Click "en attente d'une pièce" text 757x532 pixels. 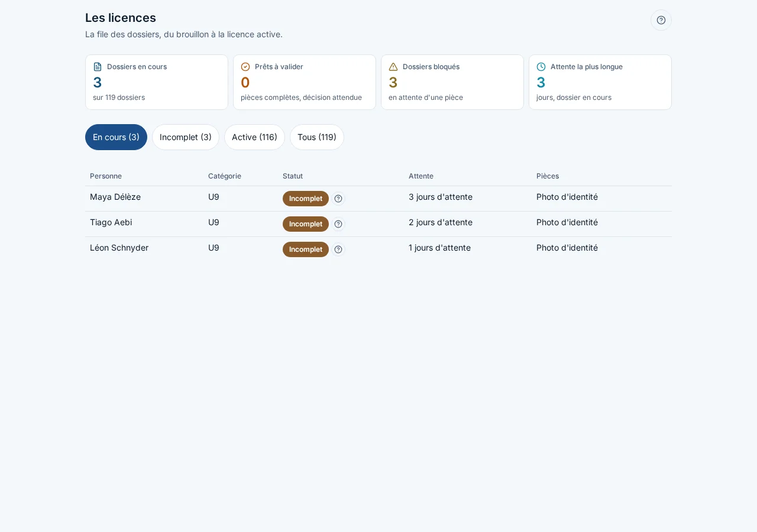click(426, 98)
